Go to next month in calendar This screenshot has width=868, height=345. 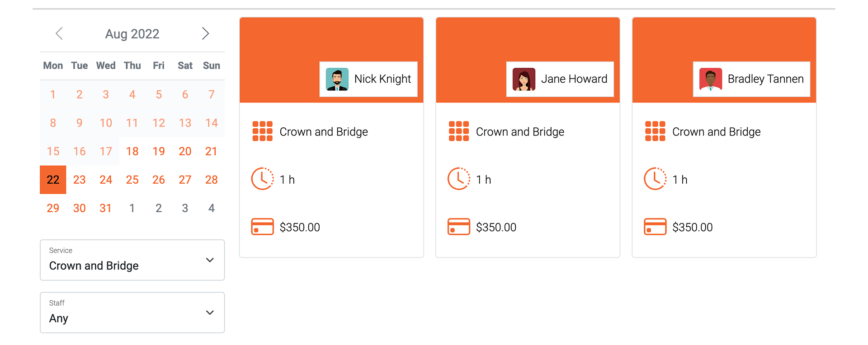tap(205, 33)
